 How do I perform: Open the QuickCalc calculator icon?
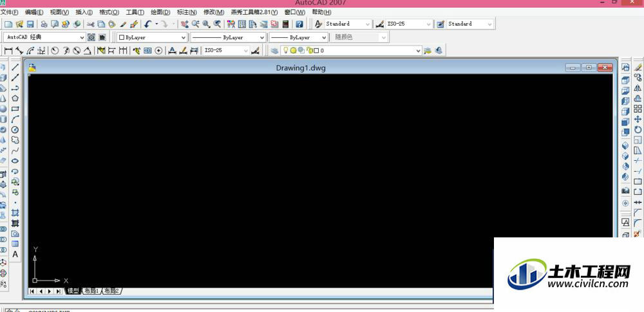(285, 24)
